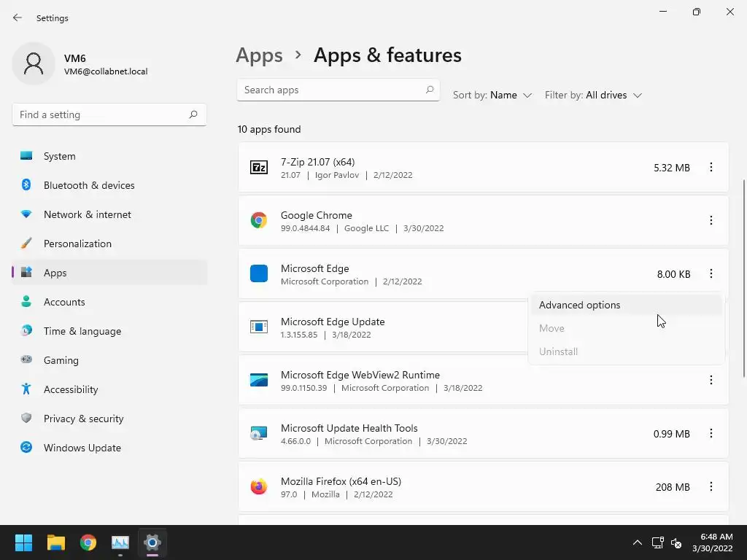Click the Find a setting search box
Screen dimensions: 747x560
coord(101,115)
